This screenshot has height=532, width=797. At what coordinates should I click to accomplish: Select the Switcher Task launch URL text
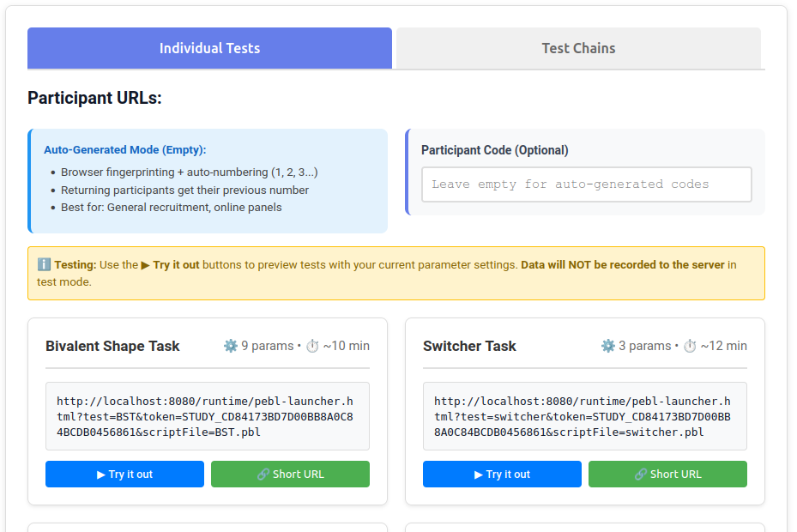coord(584,416)
